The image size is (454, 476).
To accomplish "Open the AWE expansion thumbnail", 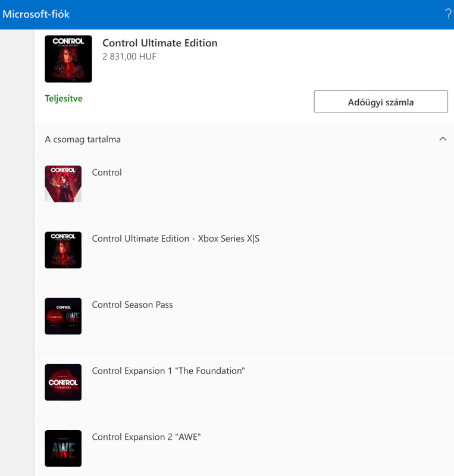I will 63,449.
